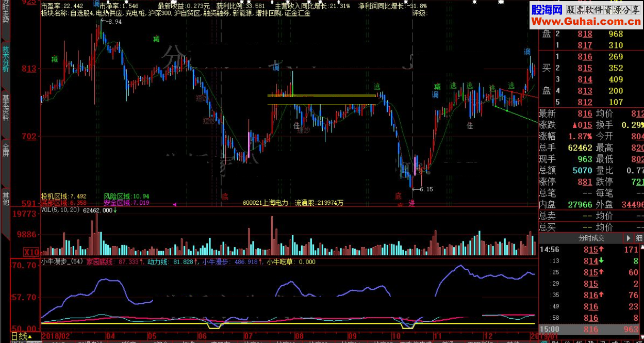Open the 基本资料 sidebar tab
This screenshot has height=343, width=644.
(5, 108)
